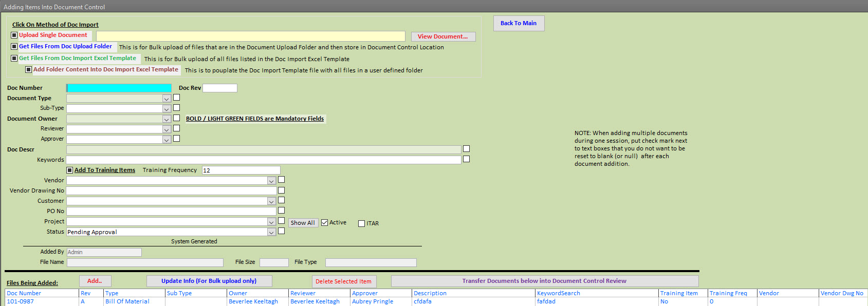The width and height of the screenshot is (868, 306).
Task: Click into the Keywords field
Action: [264, 160]
